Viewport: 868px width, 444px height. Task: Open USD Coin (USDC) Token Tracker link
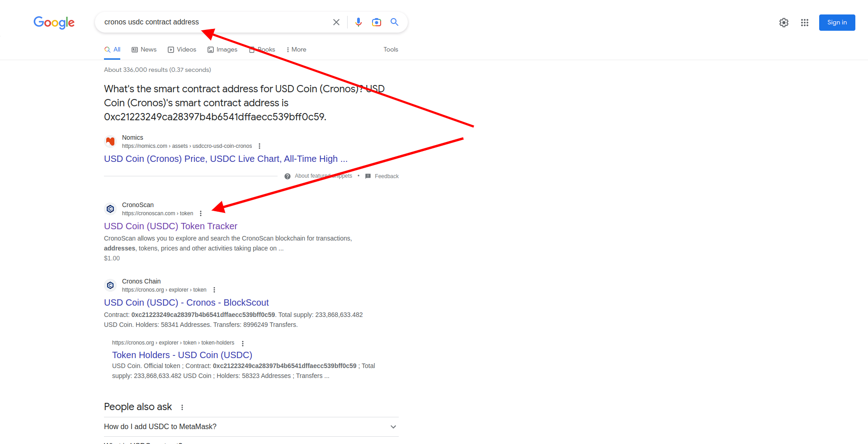tap(170, 226)
